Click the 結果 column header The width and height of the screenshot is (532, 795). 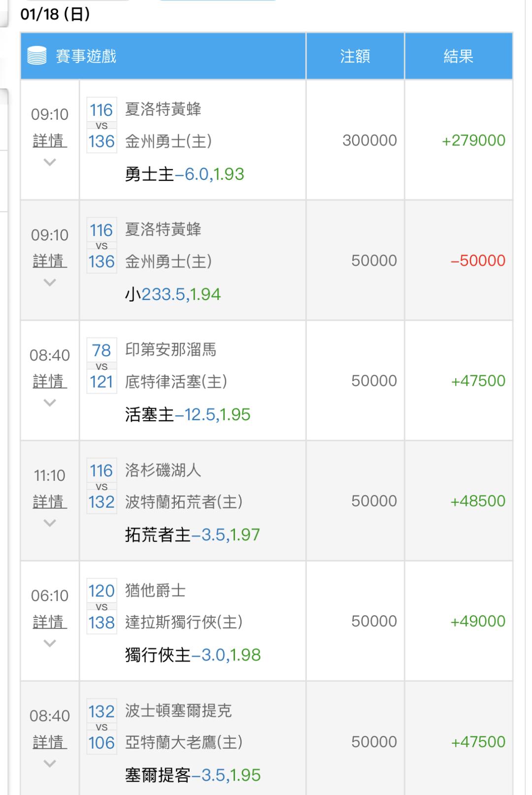tap(458, 56)
